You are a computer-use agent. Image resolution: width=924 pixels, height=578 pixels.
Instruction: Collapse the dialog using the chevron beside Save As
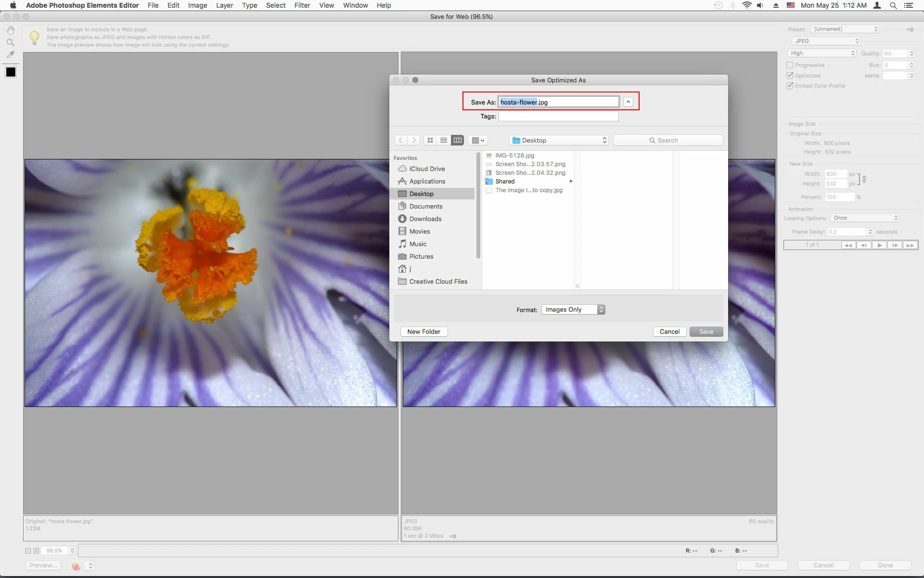tap(628, 102)
